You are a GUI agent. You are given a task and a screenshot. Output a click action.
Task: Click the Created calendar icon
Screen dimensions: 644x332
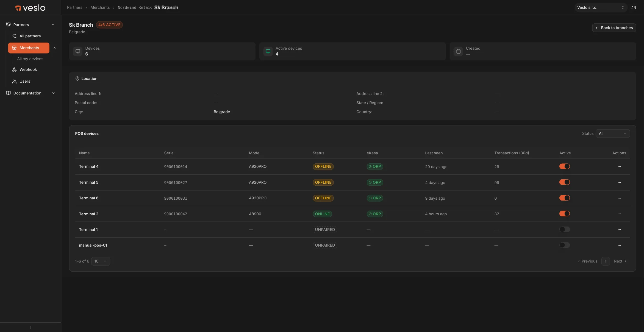[458, 51]
